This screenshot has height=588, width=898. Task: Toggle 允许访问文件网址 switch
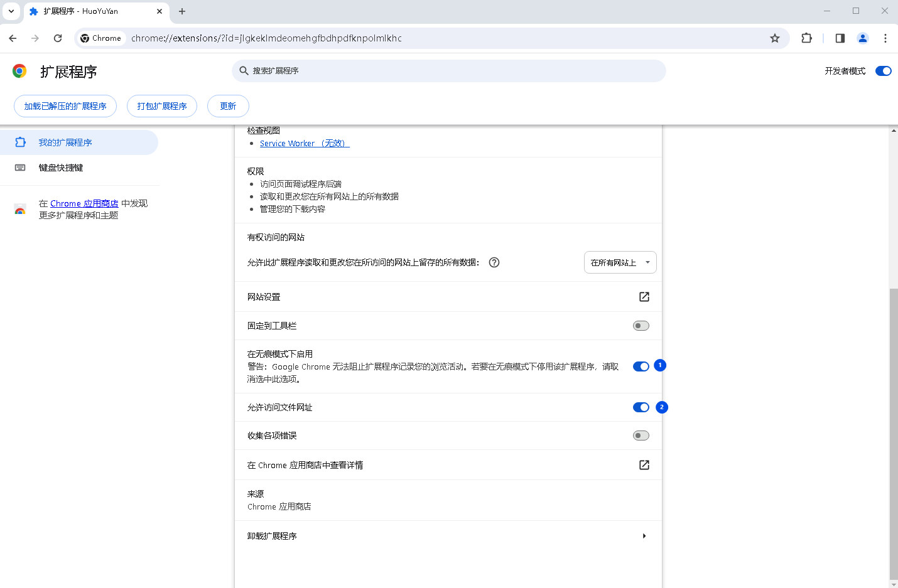point(641,407)
